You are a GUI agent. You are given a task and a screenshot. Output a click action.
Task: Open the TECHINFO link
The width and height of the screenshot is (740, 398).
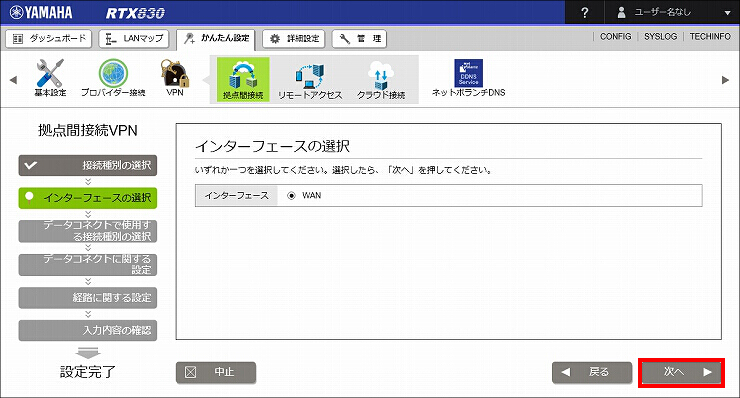[710, 36]
